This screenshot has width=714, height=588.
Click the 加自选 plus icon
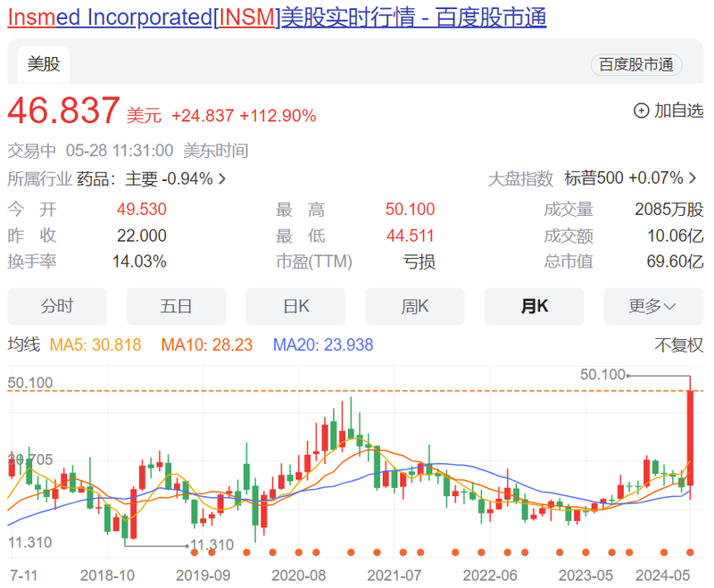click(641, 110)
